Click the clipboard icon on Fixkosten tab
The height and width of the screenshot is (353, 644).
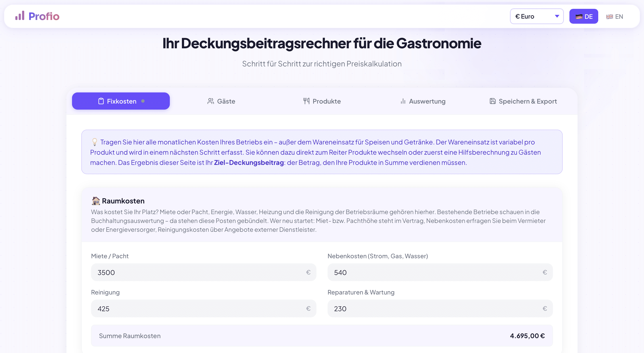point(101,101)
